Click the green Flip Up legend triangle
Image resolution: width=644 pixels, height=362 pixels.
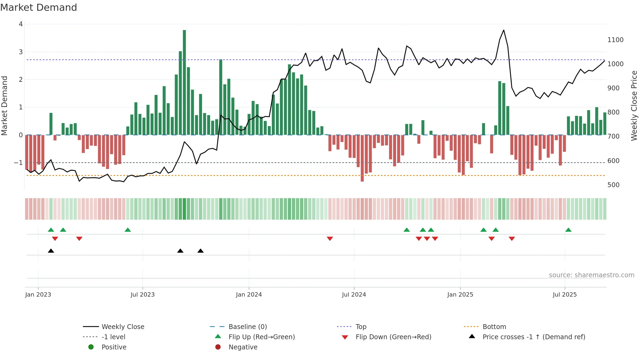click(x=218, y=336)
